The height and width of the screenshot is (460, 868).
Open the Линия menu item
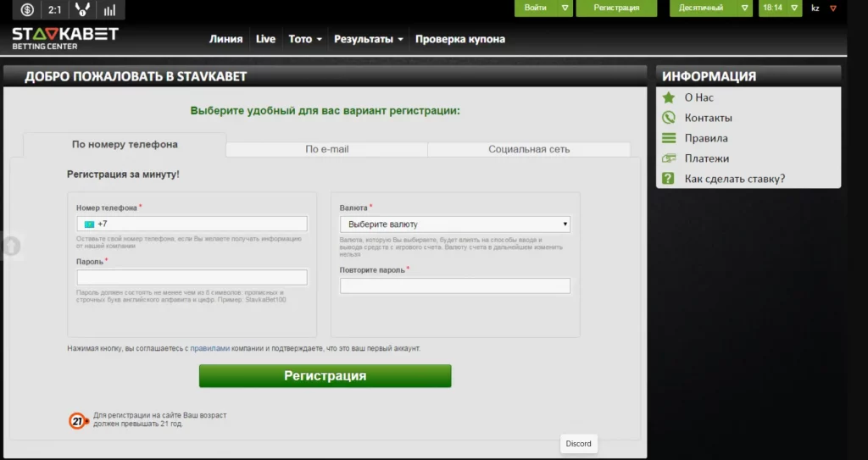[x=225, y=39]
